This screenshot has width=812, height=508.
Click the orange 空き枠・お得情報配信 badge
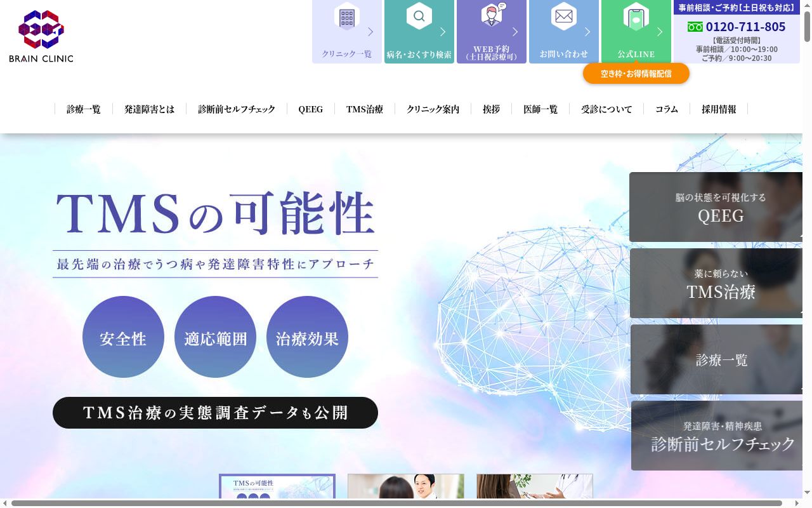(x=636, y=74)
